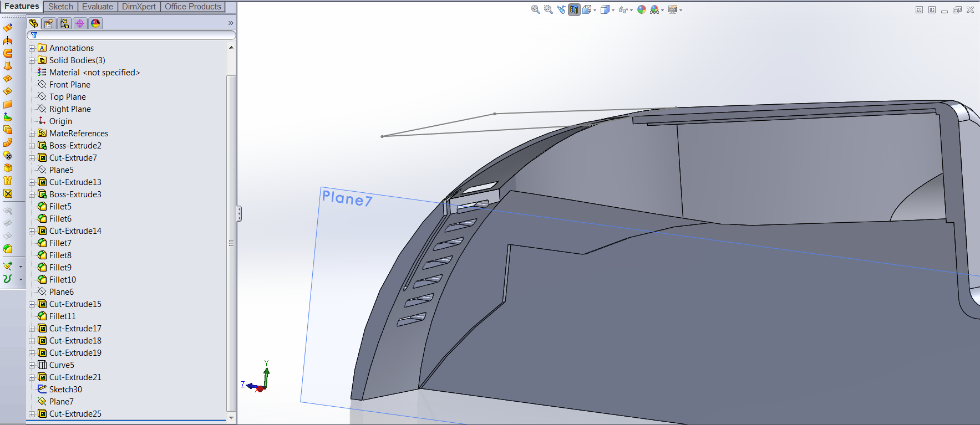980x425 pixels.
Task: Expand the Solid Bodies(3) folder
Action: pyautogui.click(x=32, y=60)
